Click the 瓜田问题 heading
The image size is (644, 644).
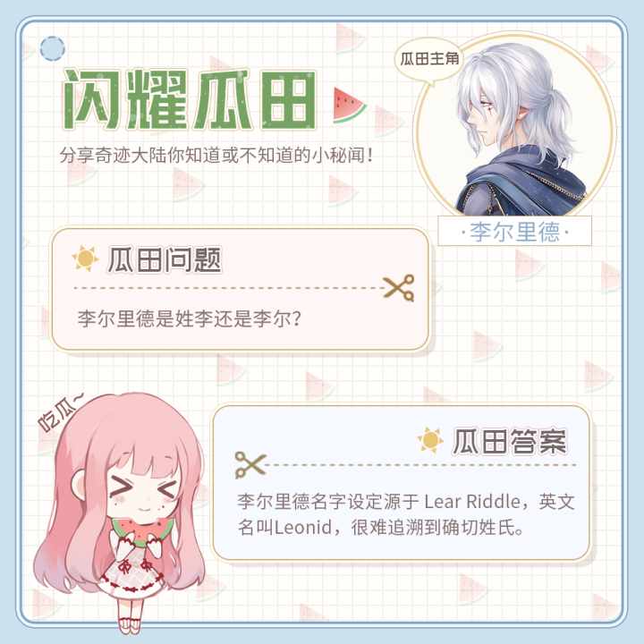tap(165, 260)
